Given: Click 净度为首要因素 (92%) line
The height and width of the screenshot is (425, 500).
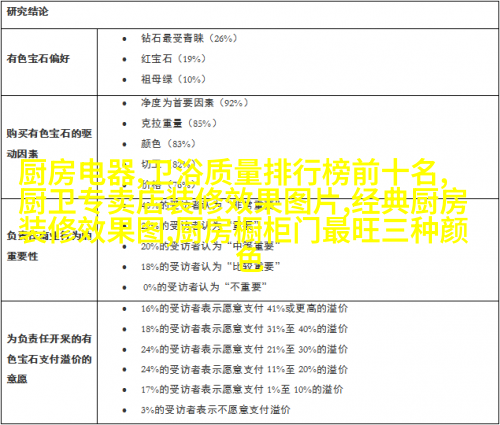Looking at the screenshot, I should (x=195, y=103).
